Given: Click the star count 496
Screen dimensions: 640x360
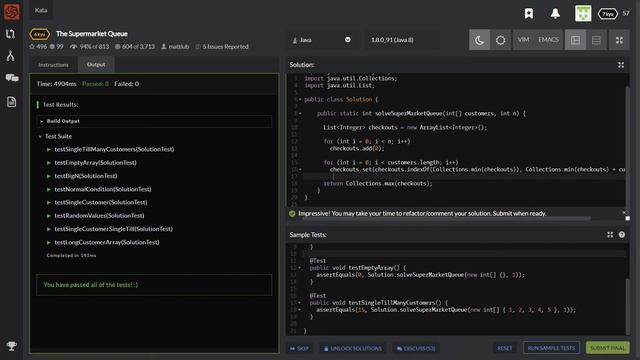Looking at the screenshot, I should point(38,47).
